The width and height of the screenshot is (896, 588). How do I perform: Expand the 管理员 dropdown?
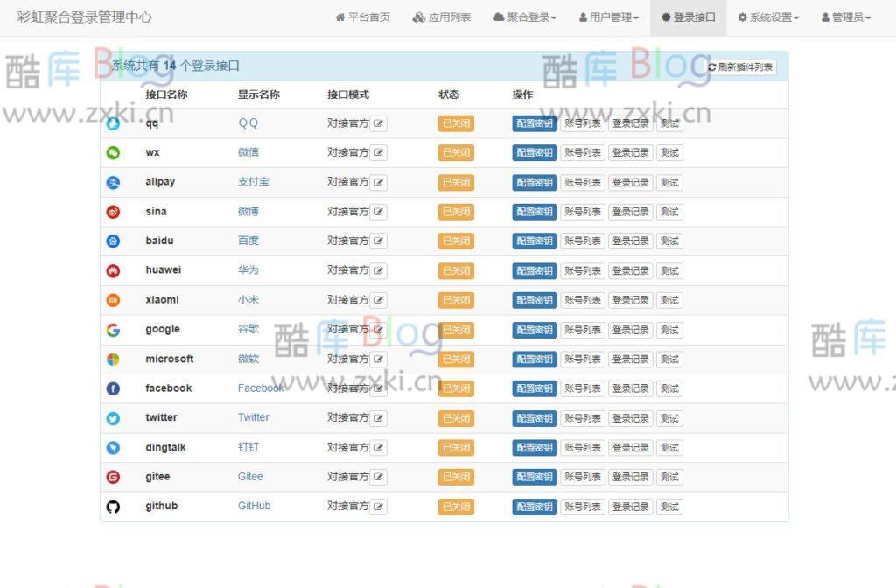click(844, 17)
